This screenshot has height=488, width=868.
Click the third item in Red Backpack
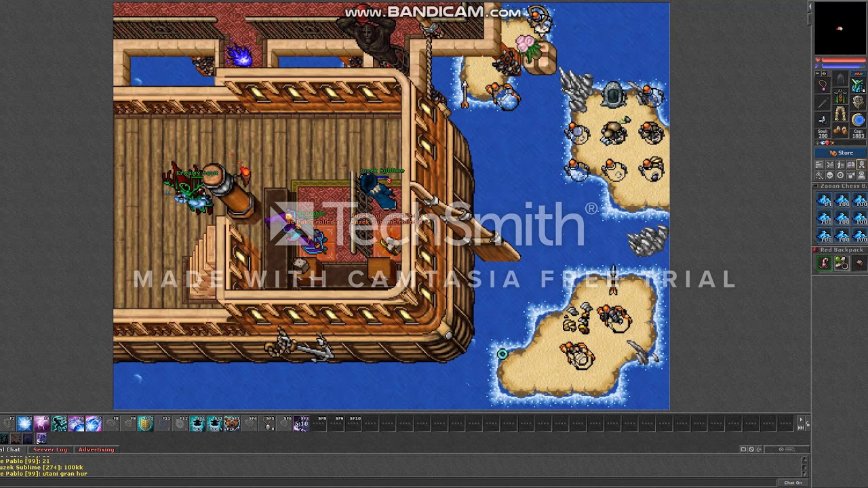[x=859, y=264]
